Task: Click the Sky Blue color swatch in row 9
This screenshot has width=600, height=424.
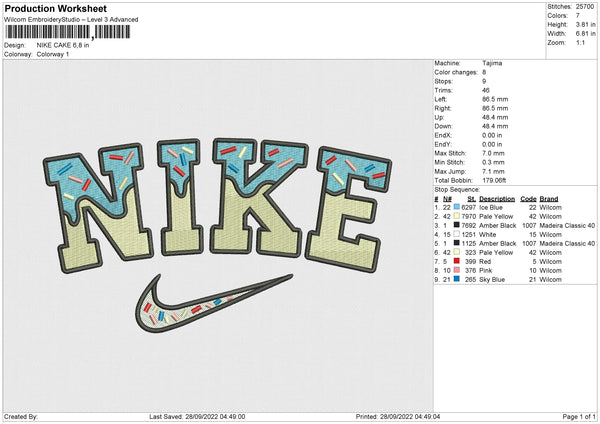Action: (457, 279)
